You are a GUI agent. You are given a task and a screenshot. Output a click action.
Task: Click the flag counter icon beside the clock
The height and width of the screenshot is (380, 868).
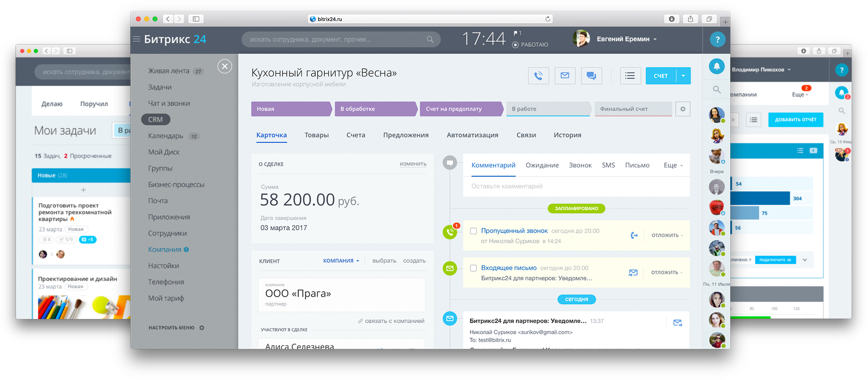[517, 33]
